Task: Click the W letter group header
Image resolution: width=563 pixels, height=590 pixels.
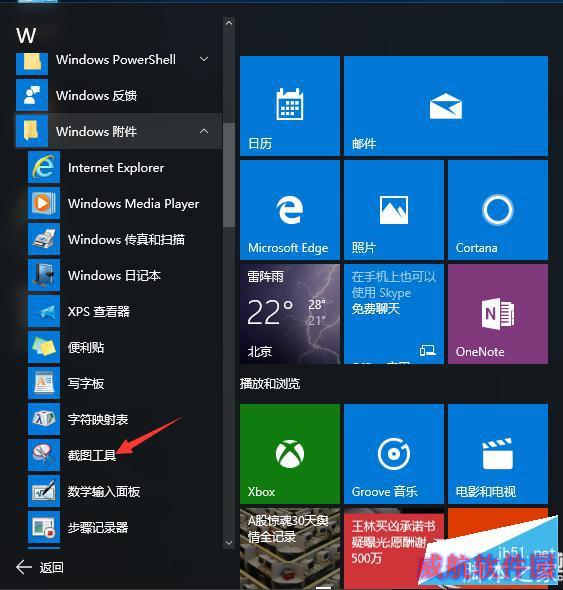Action: [26, 36]
